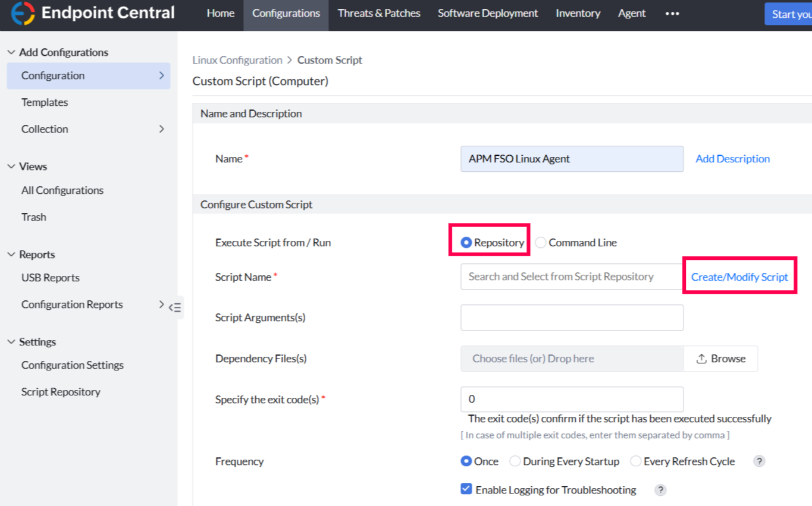Click the Browse button for dependency files

[720, 359]
